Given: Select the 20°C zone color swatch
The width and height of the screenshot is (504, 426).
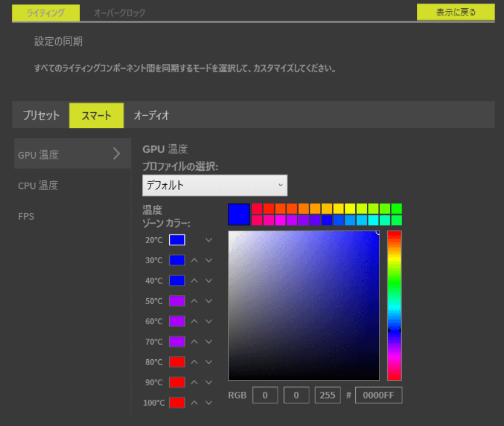Looking at the screenshot, I should pyautogui.click(x=177, y=240).
